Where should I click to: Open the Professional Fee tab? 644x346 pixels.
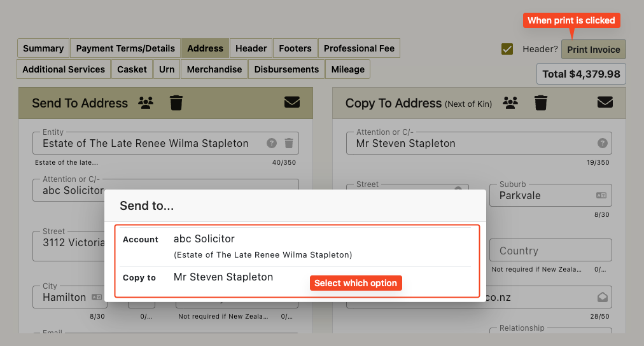[x=359, y=48]
